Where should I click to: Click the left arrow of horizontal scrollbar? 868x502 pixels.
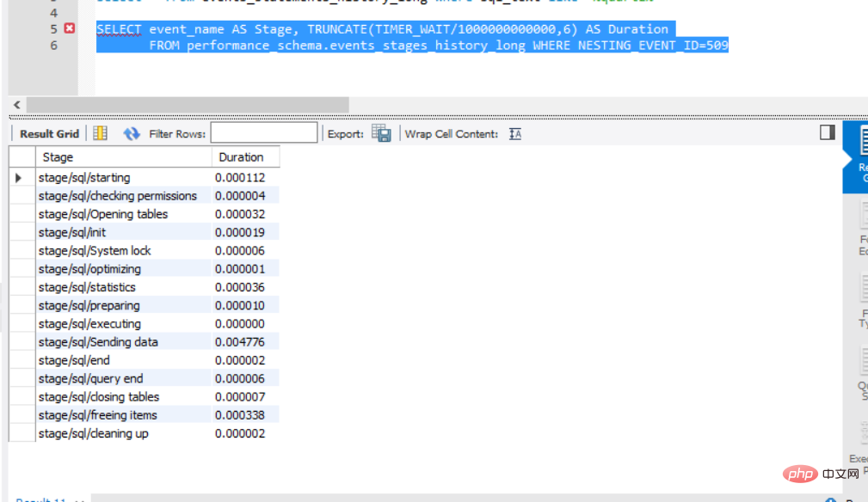click(17, 105)
